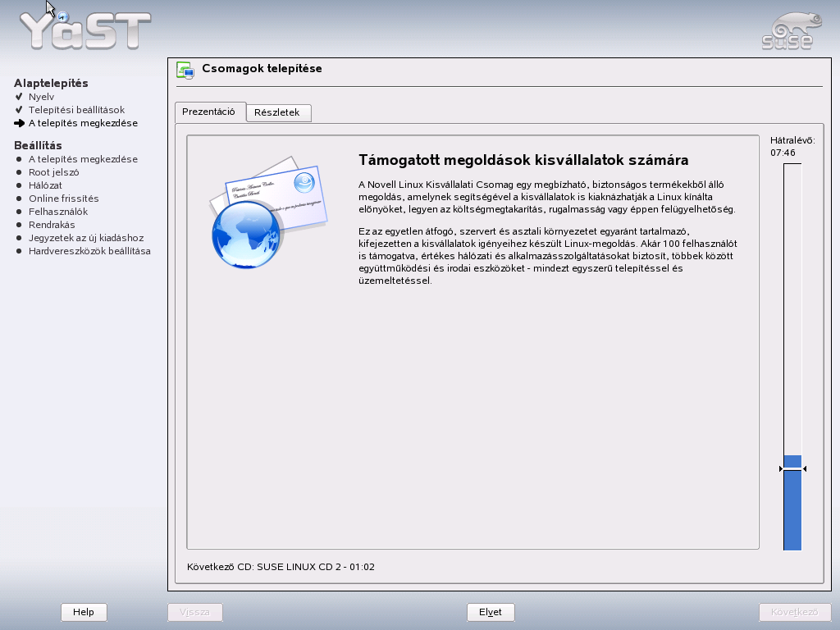840x630 pixels.
Task: Click the unfilled upper part of progress bar
Action: pos(792,309)
